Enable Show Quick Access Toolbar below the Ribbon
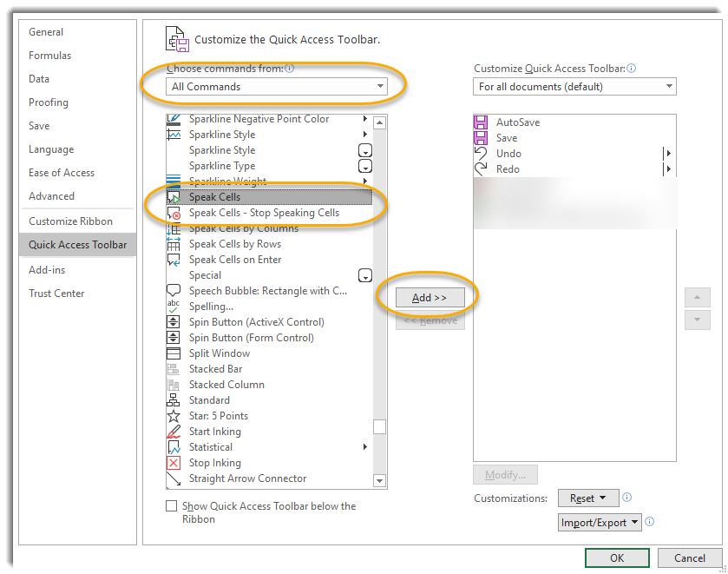This screenshot has width=728, height=574. pyautogui.click(x=169, y=506)
